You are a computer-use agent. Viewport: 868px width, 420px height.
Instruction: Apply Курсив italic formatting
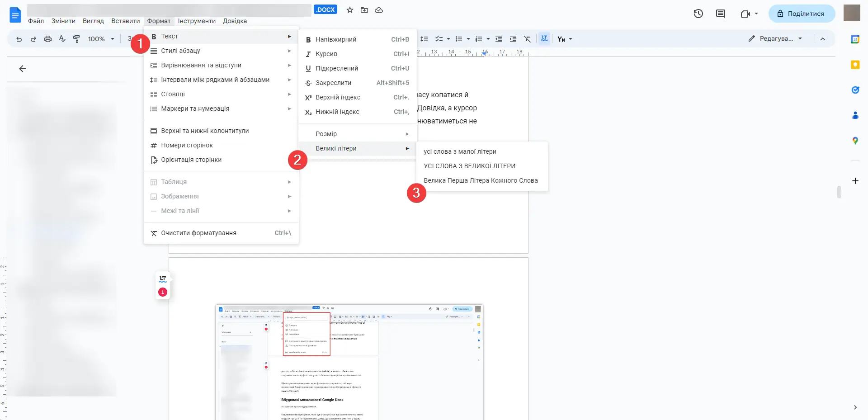click(358, 54)
